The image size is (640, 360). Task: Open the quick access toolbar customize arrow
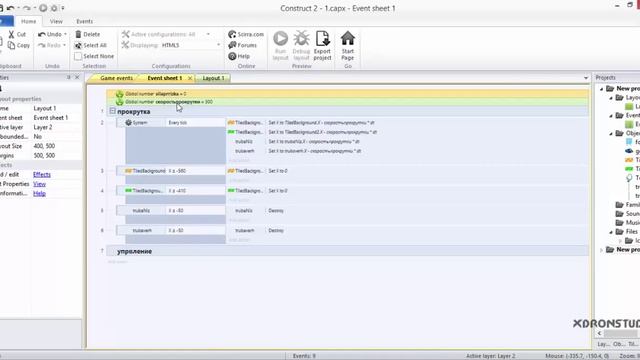pyautogui.click(x=63, y=8)
